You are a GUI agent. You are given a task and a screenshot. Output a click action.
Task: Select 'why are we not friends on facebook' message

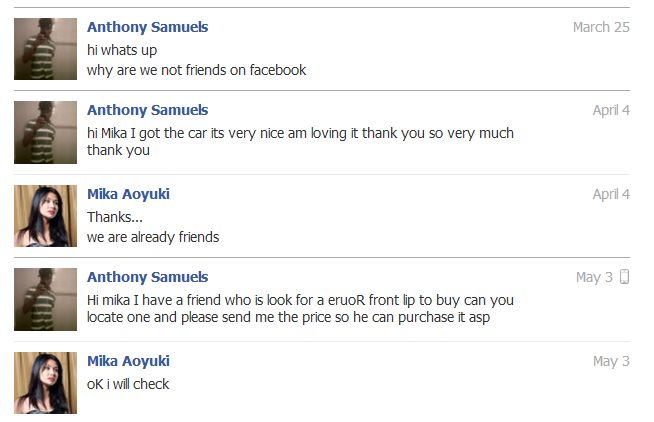[196, 70]
